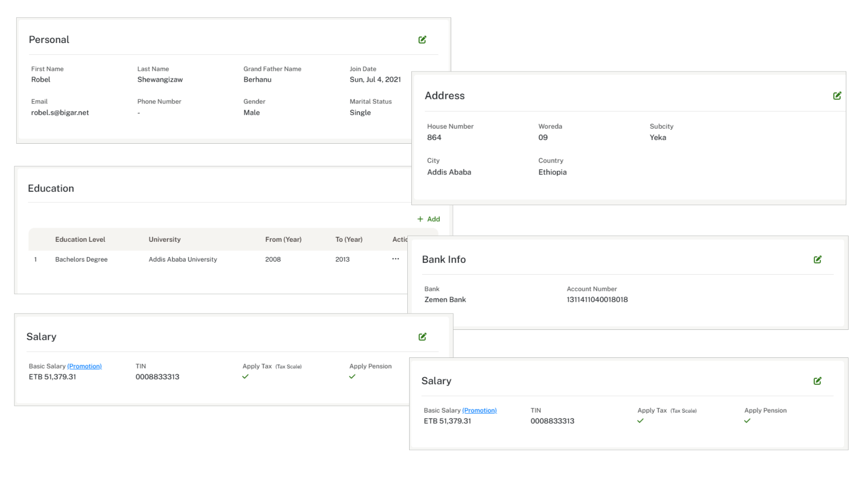The image size is (868, 488).
Task: Click subcity value Yeka
Action: (658, 137)
